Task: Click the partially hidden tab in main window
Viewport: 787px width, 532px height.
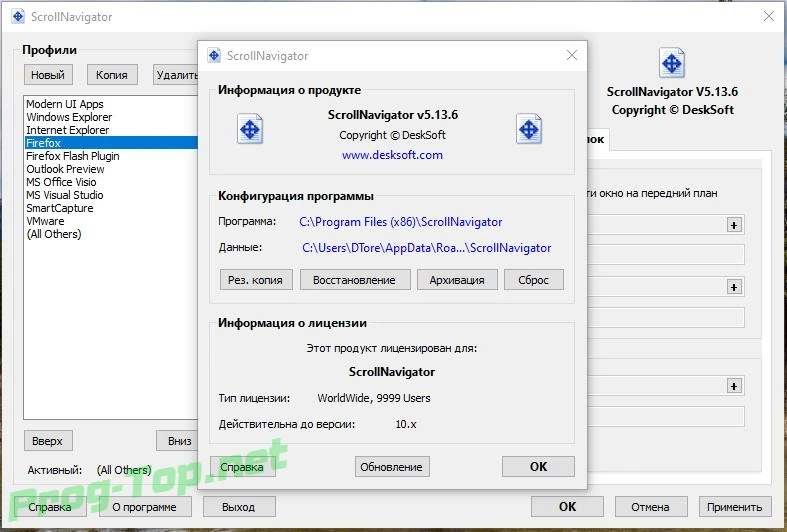Action: pos(598,140)
